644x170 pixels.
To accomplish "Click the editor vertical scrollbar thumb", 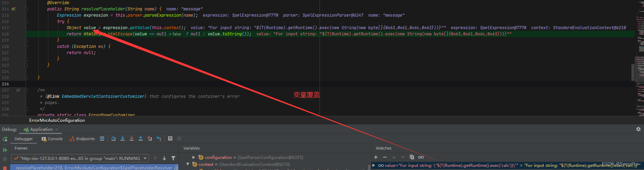I will coord(633,73).
